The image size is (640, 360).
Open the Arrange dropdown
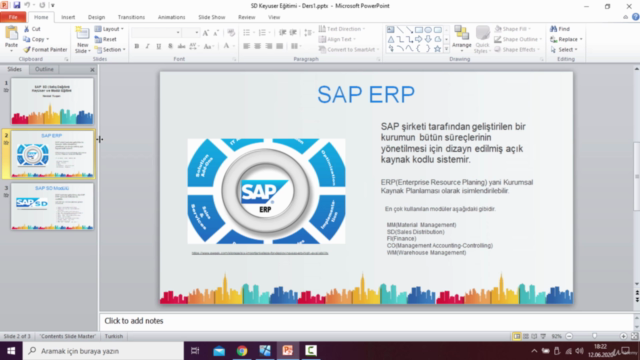pos(462,39)
